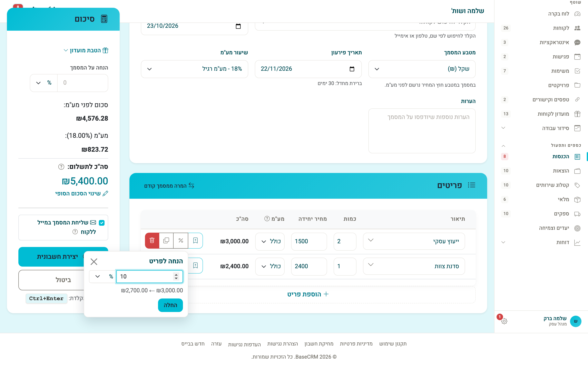Open לוח בקרה dashboard
This screenshot has height=368, width=588.
tap(541, 14)
